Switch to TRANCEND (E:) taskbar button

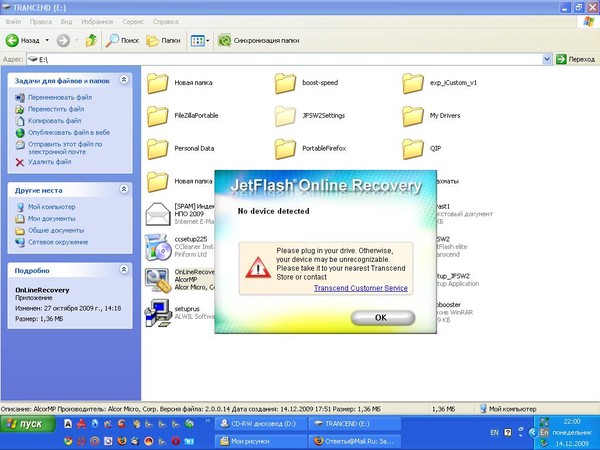tap(354, 424)
